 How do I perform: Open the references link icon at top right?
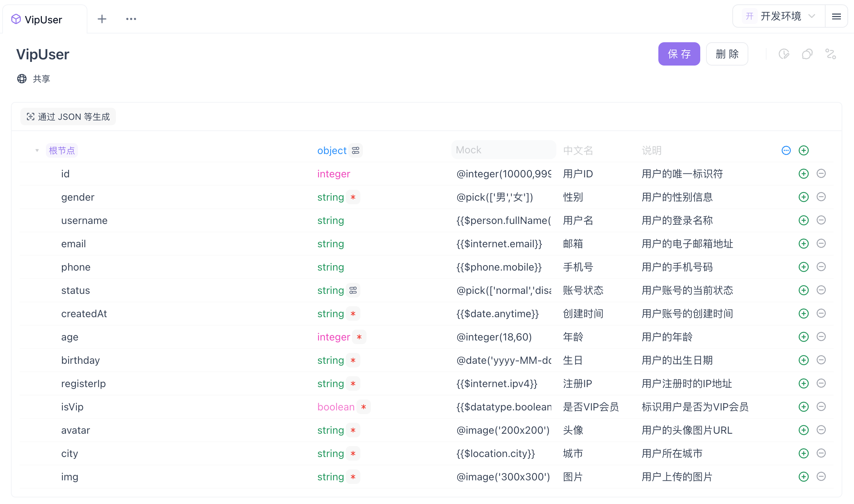tap(830, 54)
